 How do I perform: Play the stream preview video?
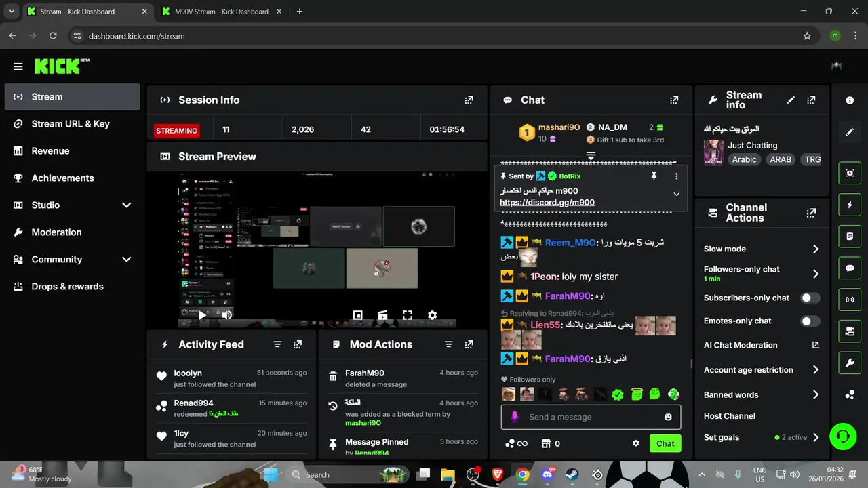coord(202,314)
